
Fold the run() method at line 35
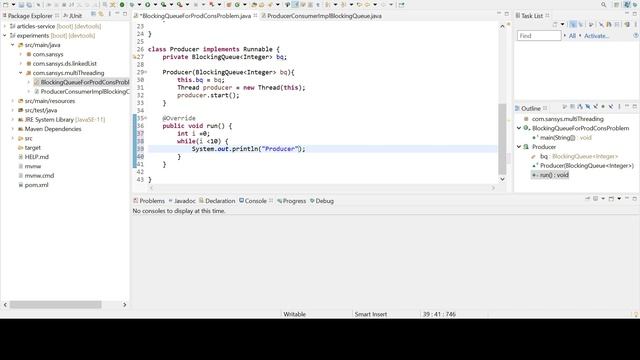pos(146,118)
